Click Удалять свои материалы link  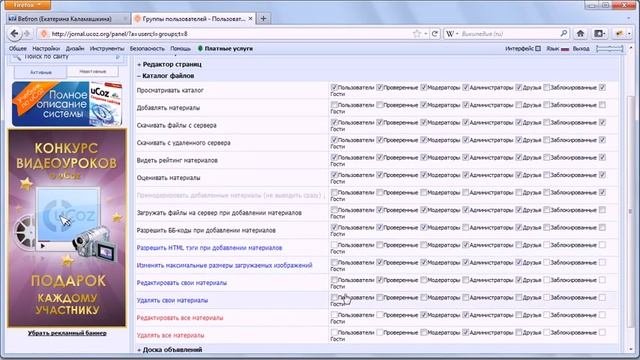(172, 300)
